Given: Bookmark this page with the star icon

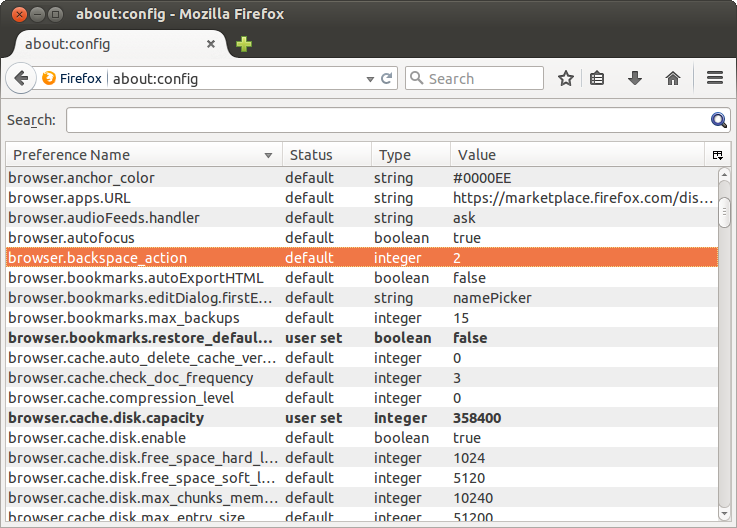Looking at the screenshot, I should click(565, 78).
